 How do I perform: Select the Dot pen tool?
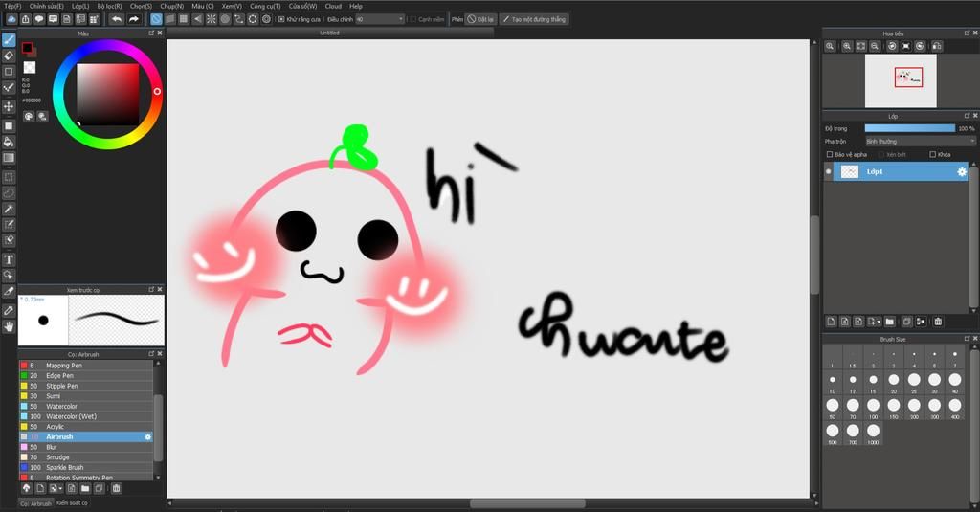[x=9, y=87]
